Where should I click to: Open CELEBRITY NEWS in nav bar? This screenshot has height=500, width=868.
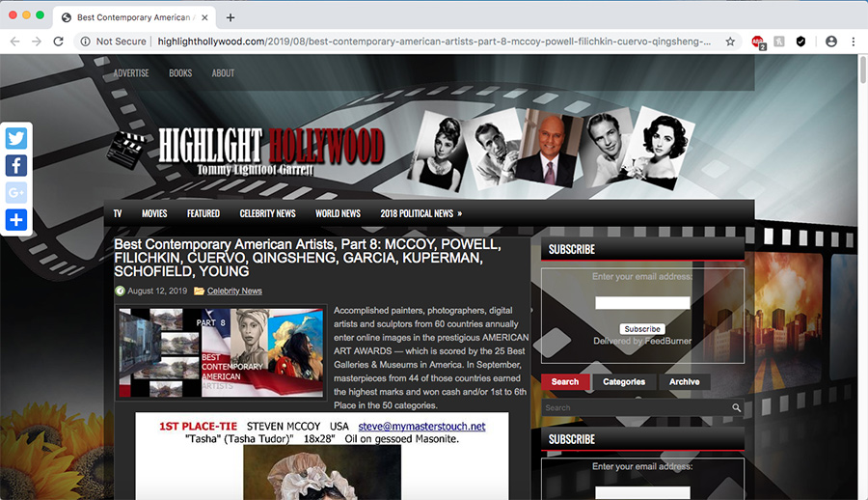(x=267, y=213)
